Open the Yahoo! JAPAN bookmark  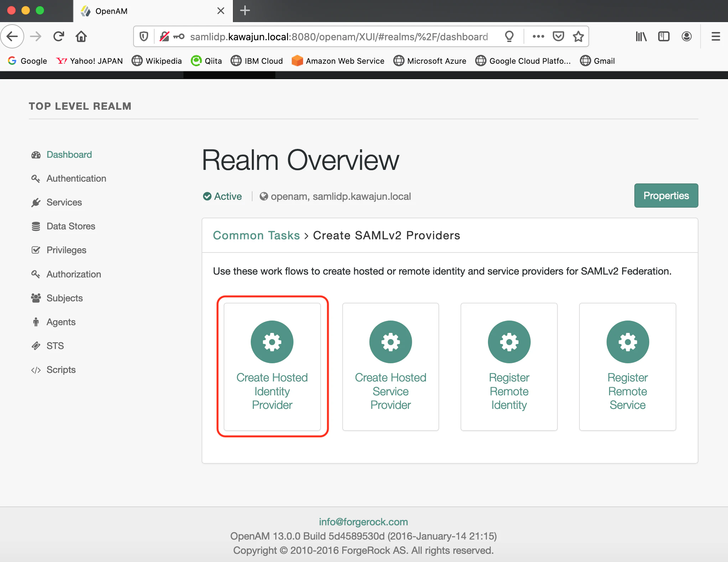pos(89,61)
